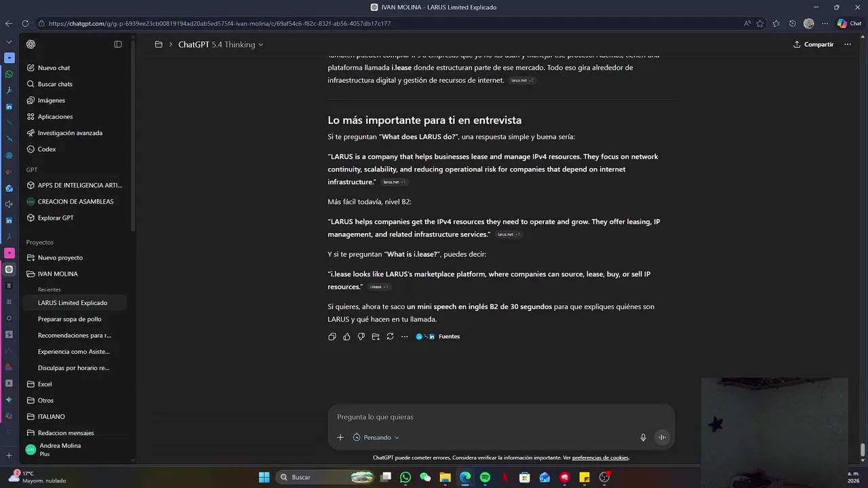
Task: Click the Compartir button
Action: point(813,44)
